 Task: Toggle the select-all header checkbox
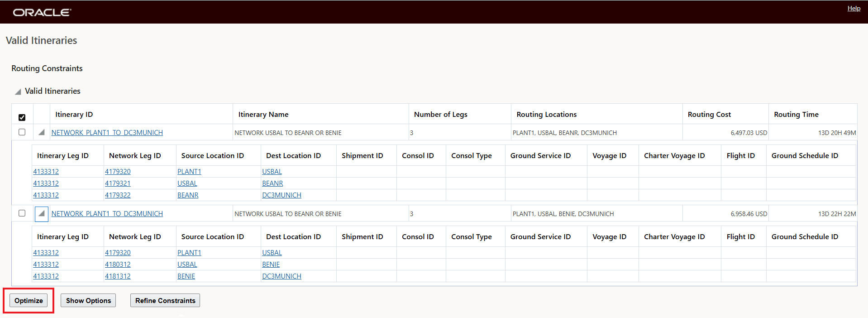pyautogui.click(x=22, y=117)
